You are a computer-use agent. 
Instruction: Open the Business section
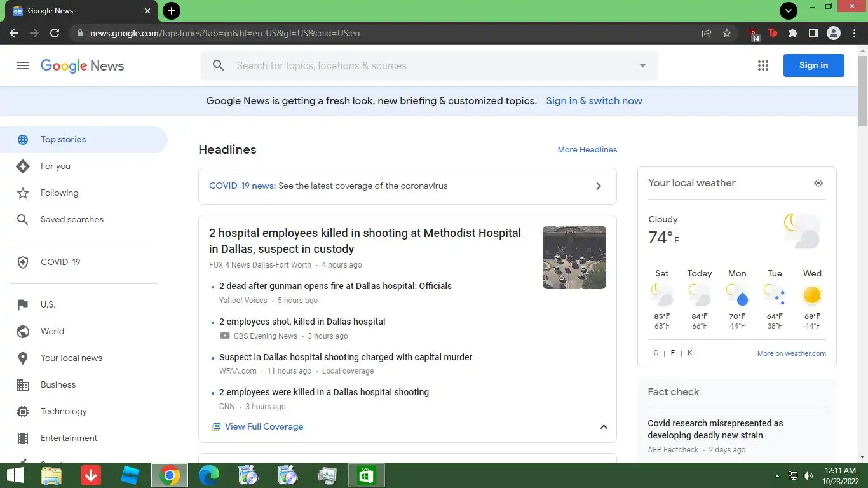click(x=84, y=385)
